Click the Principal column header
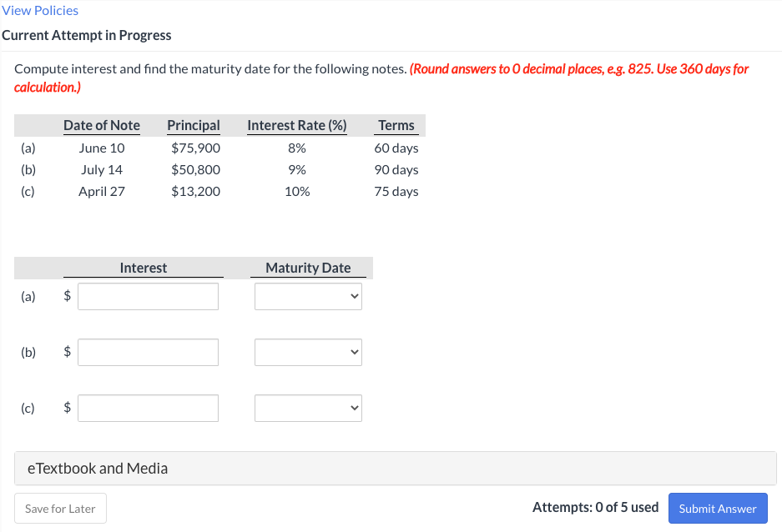 click(194, 125)
